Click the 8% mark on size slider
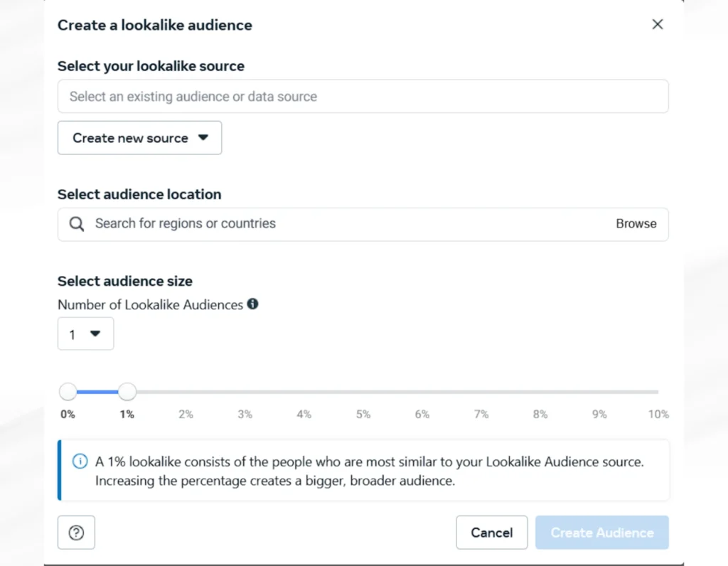This screenshot has width=728, height=566. tap(540, 392)
